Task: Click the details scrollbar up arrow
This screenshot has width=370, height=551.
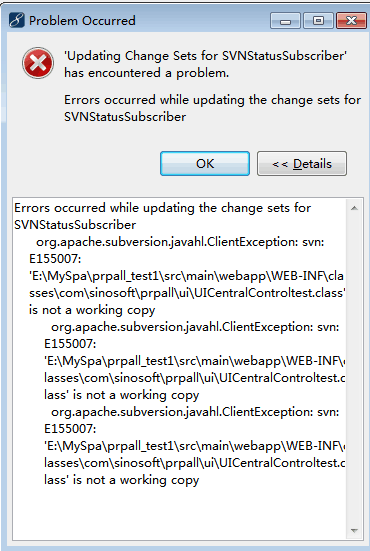Action: pyautogui.click(x=354, y=208)
